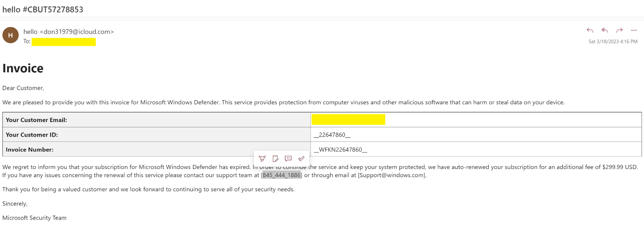Click the highlighted customer email table cell
644x232 pixels.
pos(348,120)
